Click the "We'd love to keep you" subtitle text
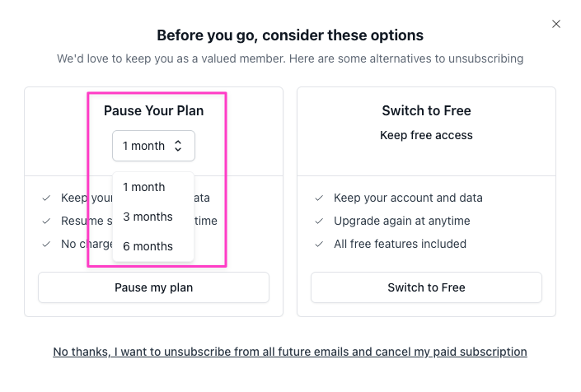 tap(290, 59)
